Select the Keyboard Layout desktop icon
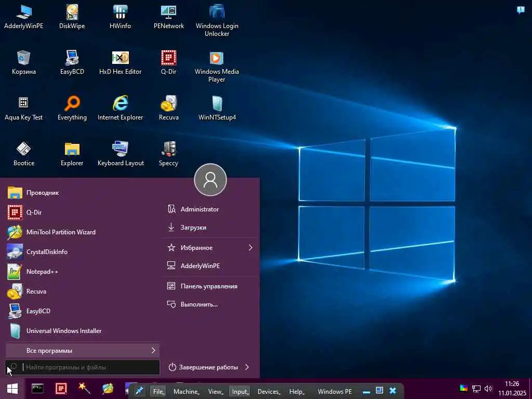This screenshot has height=399, width=532. point(121,154)
